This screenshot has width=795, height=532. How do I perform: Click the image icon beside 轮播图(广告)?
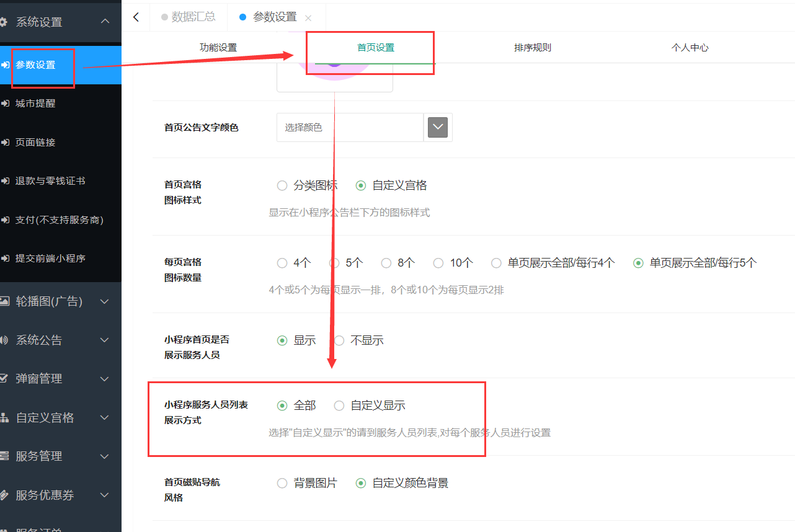[4, 301]
